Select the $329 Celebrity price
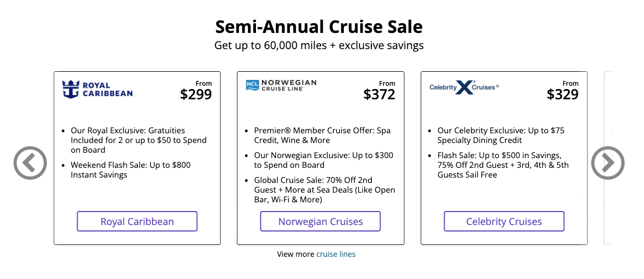The image size is (644, 279). pos(563,94)
